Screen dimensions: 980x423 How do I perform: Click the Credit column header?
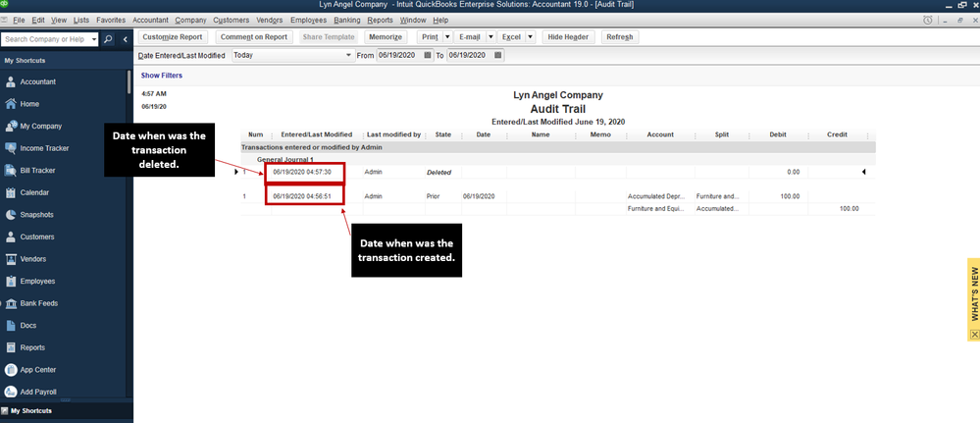pyautogui.click(x=837, y=134)
